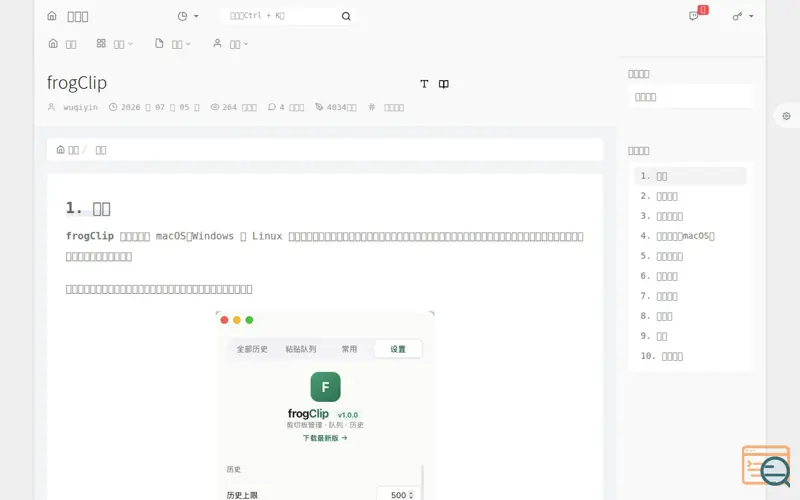Jump to table of contents item 6

tap(690, 276)
